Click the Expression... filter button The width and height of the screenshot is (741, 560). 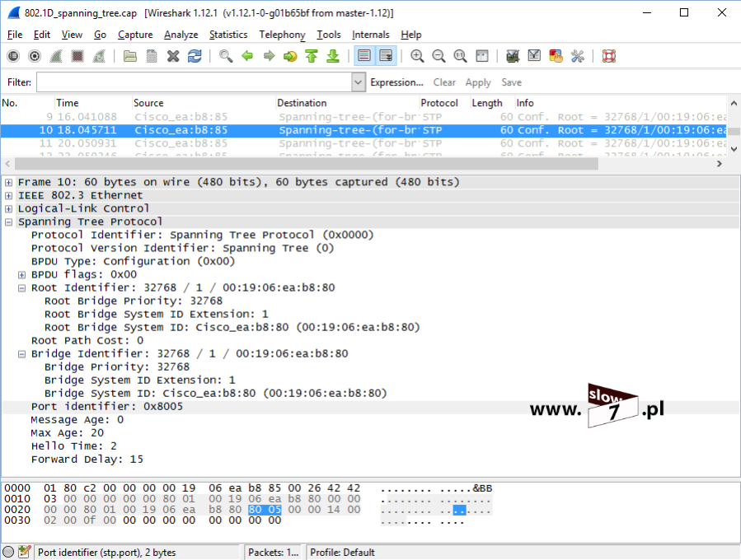tap(396, 82)
